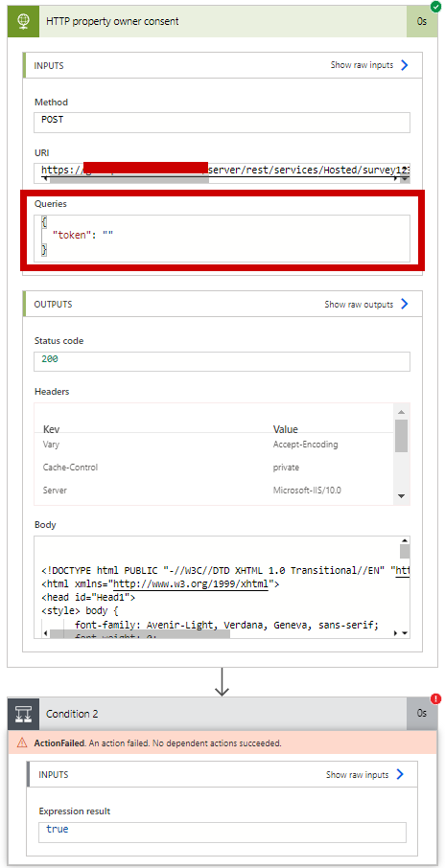Viewport: 445px width, 868px height.
Task: Click the Body box horizontal scrollbar thumb
Action: coord(140,633)
